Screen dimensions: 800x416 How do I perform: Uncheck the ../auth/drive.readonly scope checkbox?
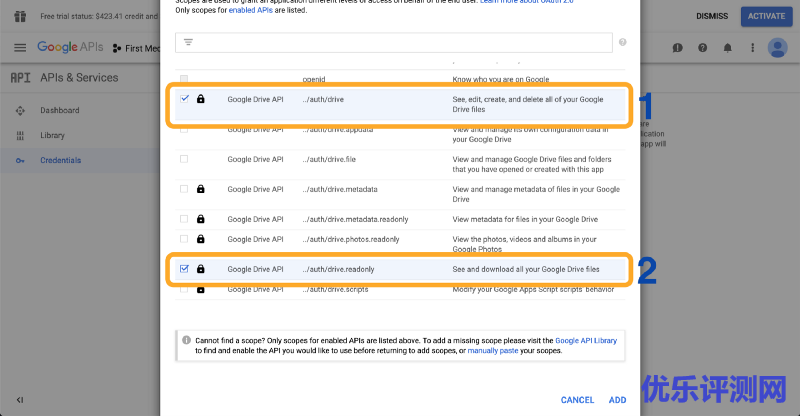coord(184,268)
